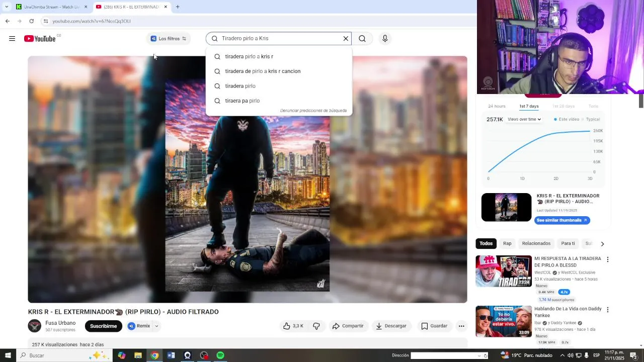Viewport: 644px width, 362px height.
Task: Click the Compartir share button
Action: click(348, 326)
